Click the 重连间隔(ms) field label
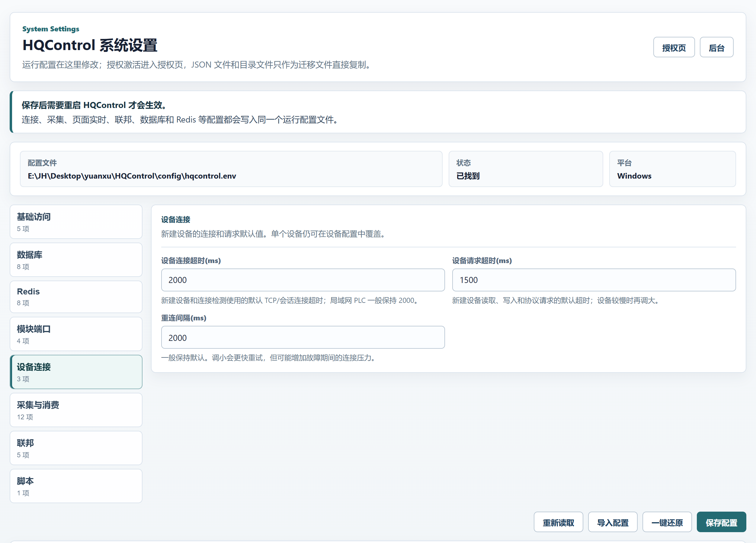The image size is (756, 543). click(x=184, y=318)
